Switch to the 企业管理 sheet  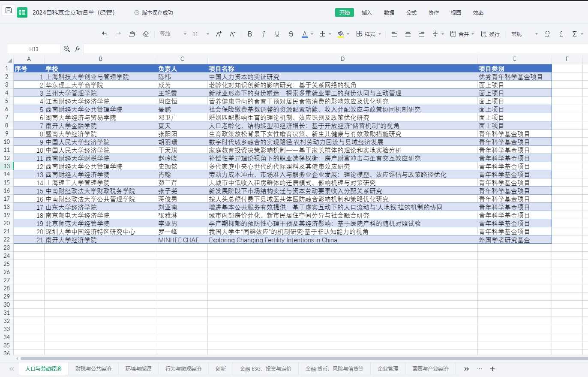click(x=388, y=368)
